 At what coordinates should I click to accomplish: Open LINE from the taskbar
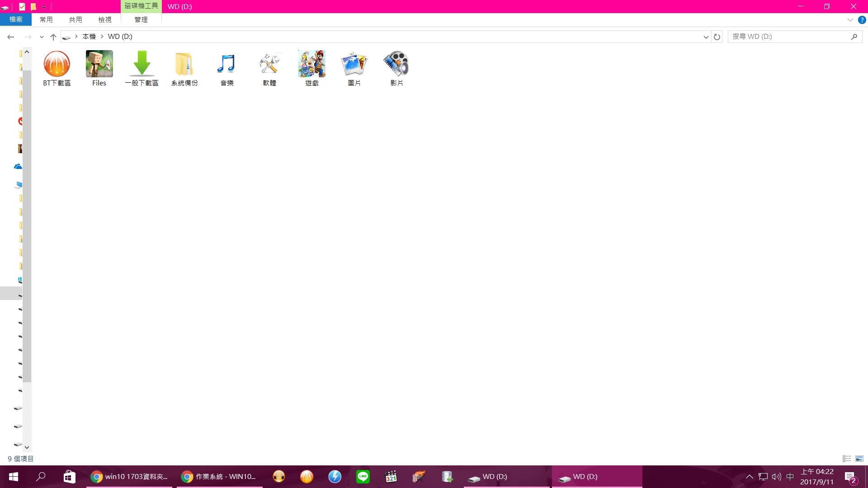(x=363, y=477)
